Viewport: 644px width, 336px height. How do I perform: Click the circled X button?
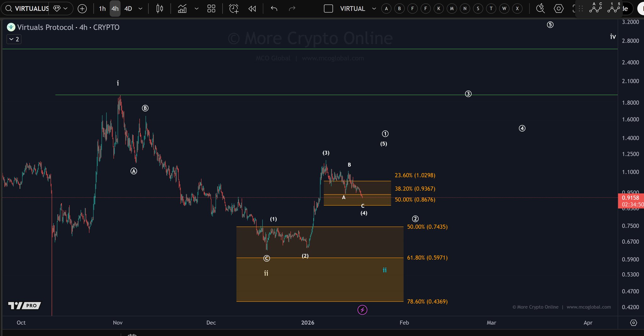pyautogui.click(x=517, y=8)
